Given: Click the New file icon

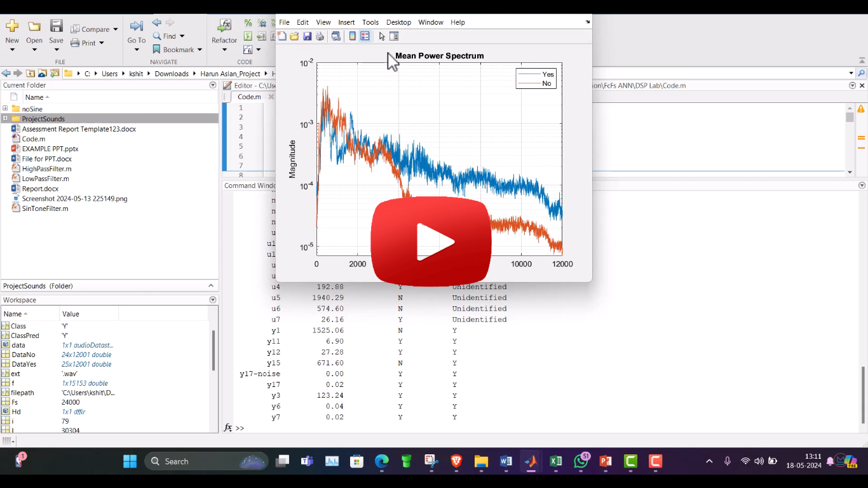Looking at the screenshot, I should pos(12,26).
